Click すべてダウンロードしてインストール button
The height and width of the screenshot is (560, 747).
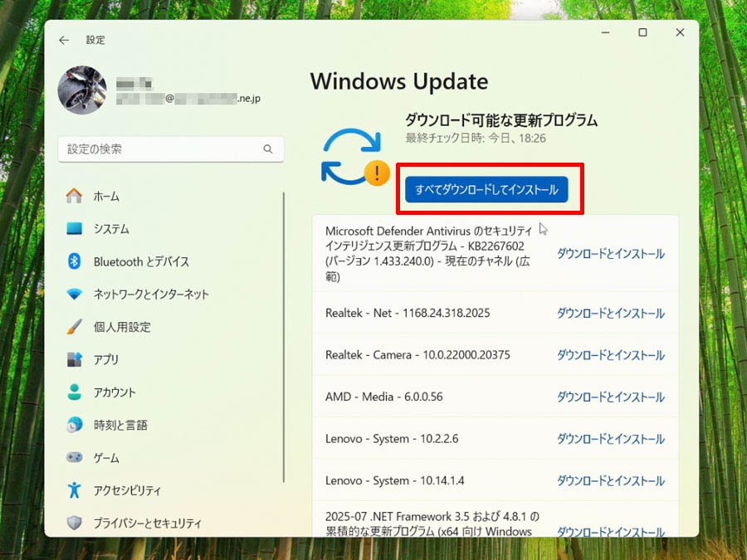tap(486, 189)
